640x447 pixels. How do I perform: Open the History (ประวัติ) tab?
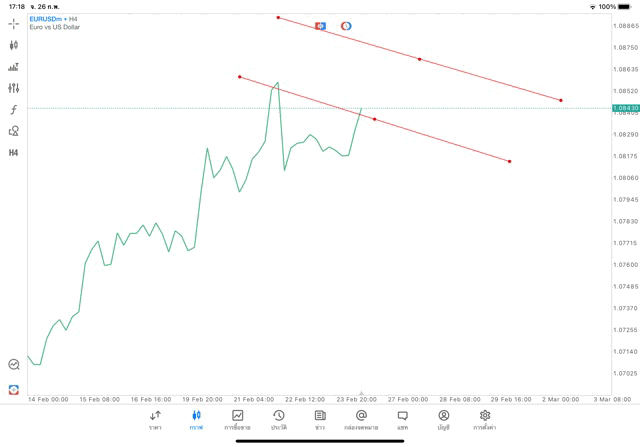(279, 420)
